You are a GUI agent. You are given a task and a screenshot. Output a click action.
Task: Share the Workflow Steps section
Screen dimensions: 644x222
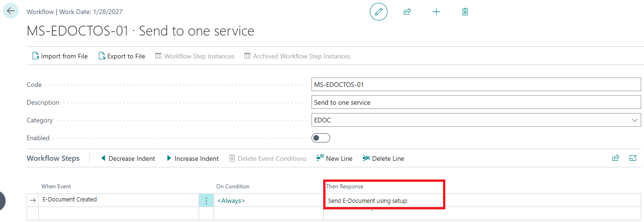616,158
